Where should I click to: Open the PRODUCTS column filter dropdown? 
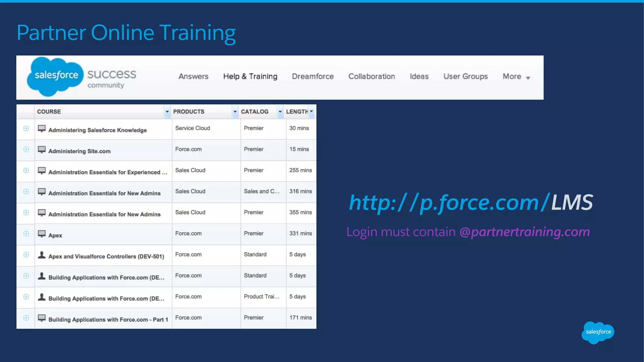tap(235, 112)
